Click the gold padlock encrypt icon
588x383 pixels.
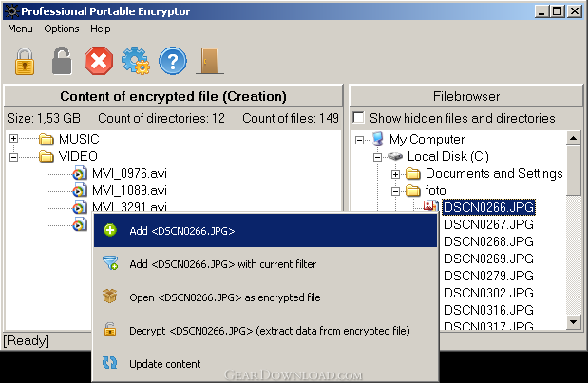click(25, 61)
